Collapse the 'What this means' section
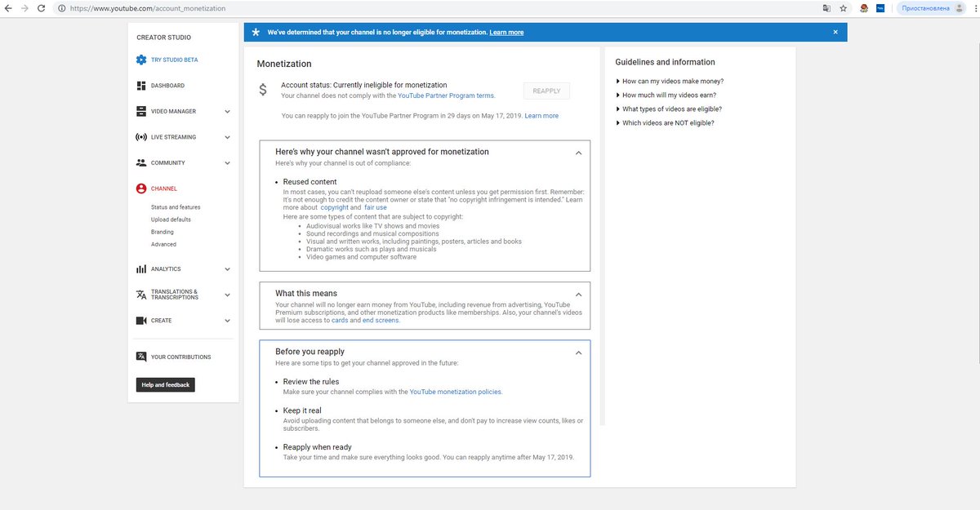Screen dimensions: 980x510 pyautogui.click(x=578, y=294)
